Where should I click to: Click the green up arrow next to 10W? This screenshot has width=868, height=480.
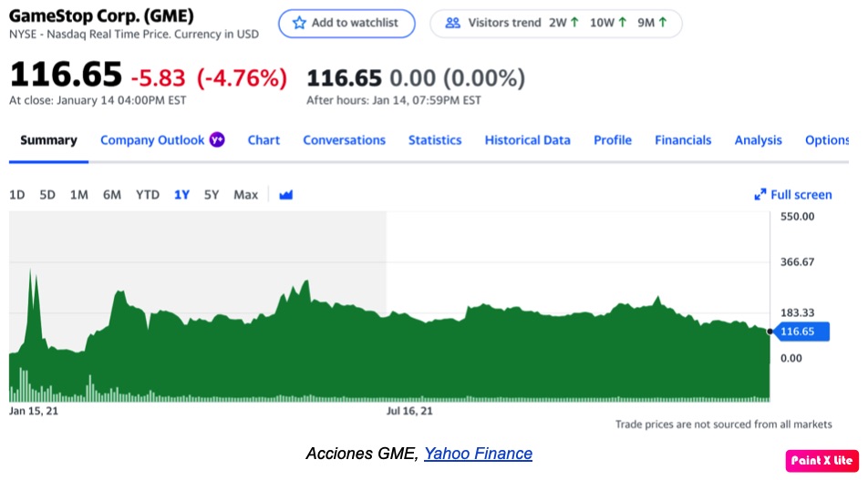click(x=623, y=23)
